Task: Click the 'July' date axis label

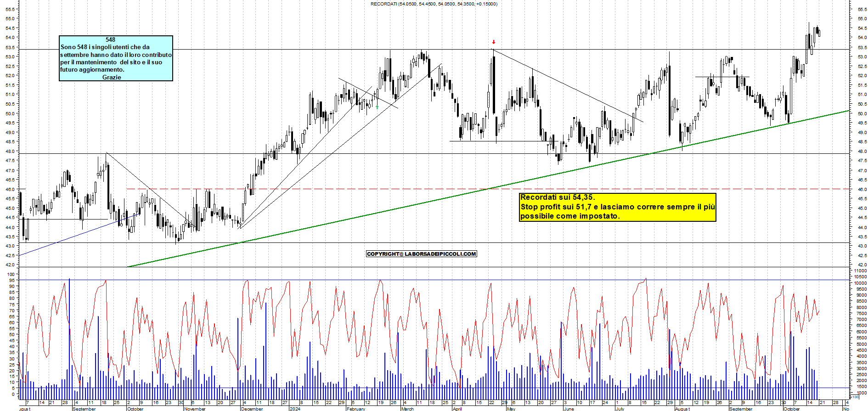Action: pyautogui.click(x=620, y=409)
